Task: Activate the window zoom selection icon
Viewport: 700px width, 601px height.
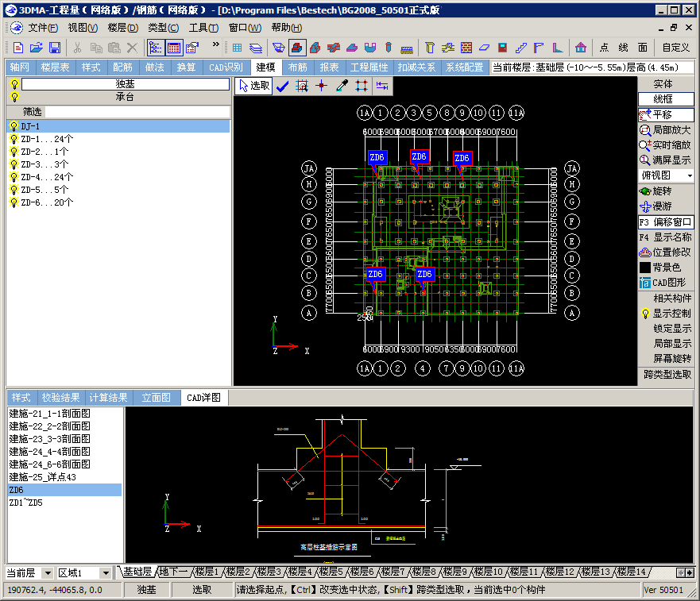Action: point(302,86)
